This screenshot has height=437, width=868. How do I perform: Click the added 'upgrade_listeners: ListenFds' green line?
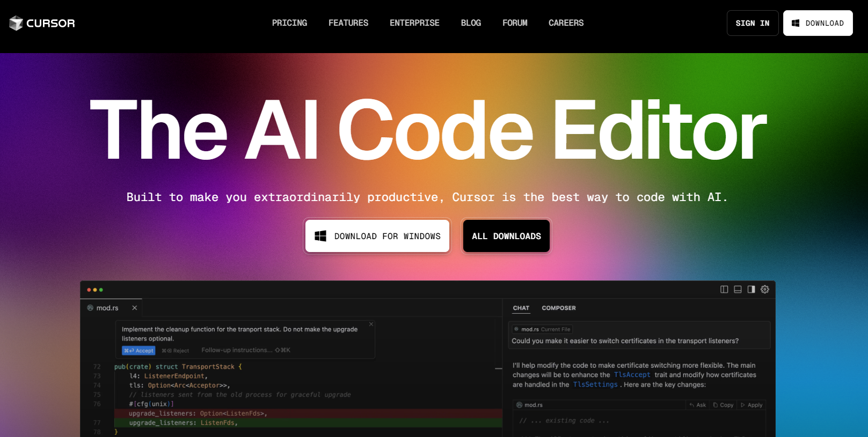point(308,423)
